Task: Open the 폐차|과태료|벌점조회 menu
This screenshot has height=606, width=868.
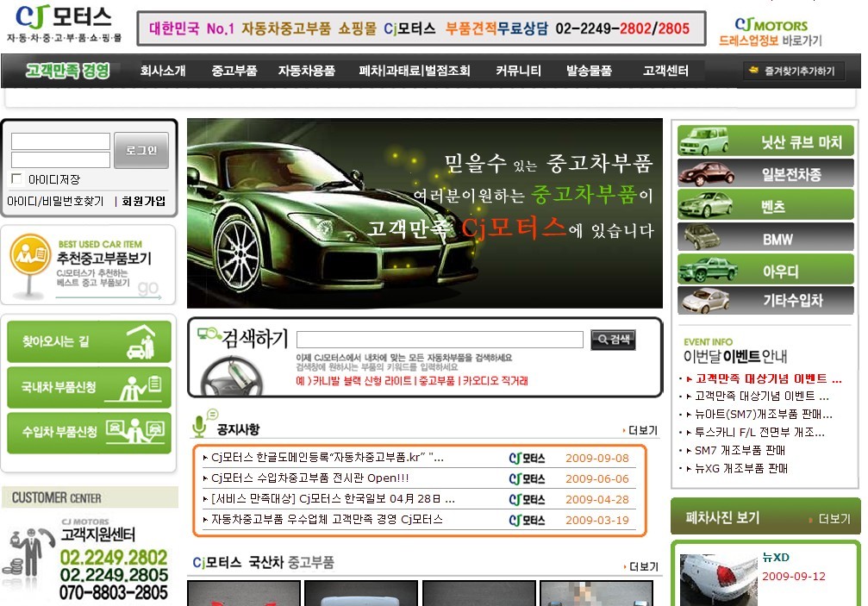Action: click(415, 71)
